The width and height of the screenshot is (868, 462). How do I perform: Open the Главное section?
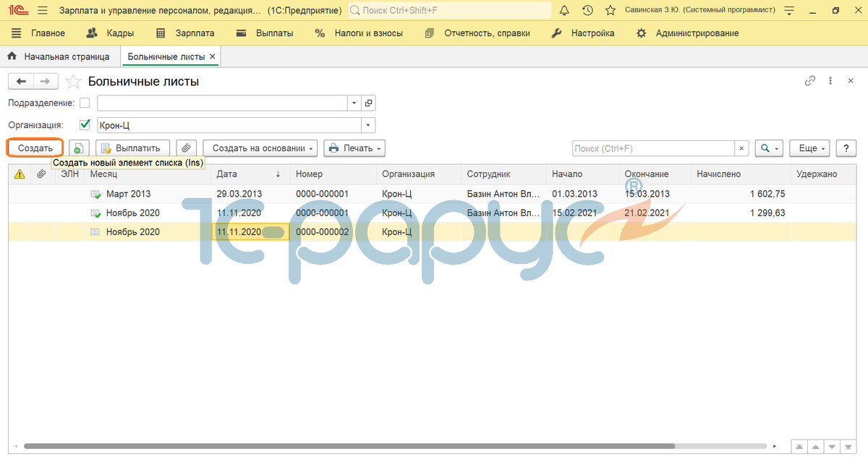click(x=38, y=33)
